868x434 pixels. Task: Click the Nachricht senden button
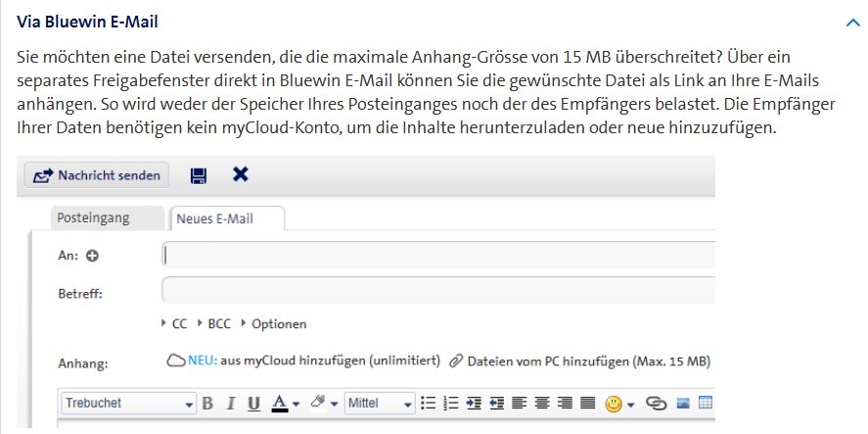point(96,175)
